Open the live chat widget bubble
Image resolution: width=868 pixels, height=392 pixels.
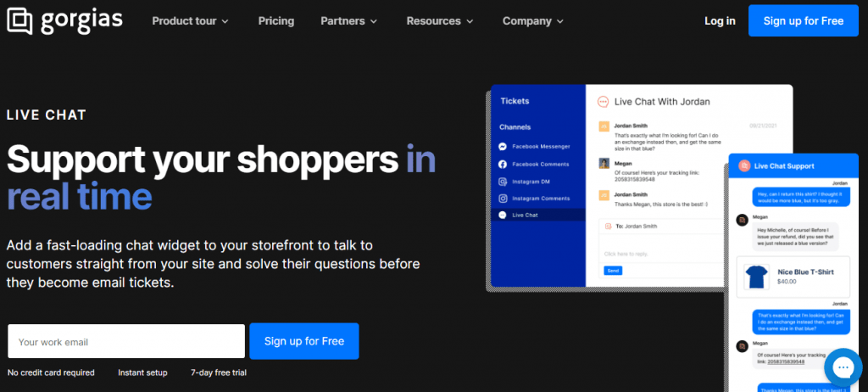tap(842, 367)
